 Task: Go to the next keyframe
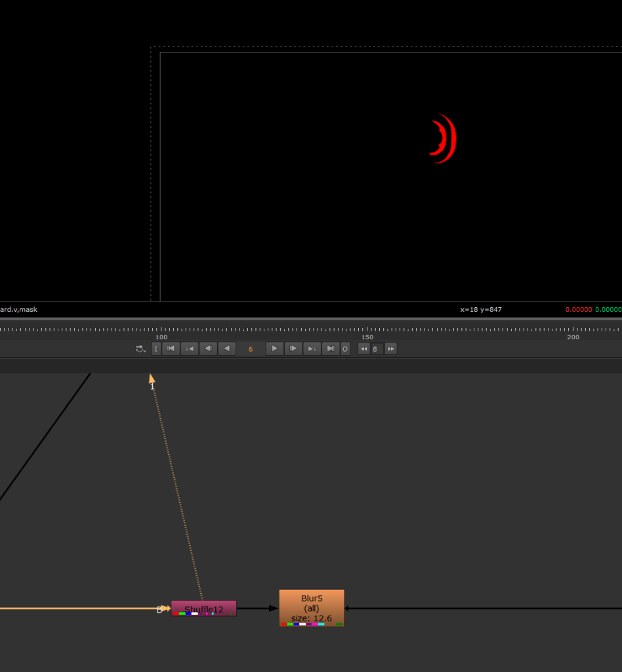[x=312, y=349]
